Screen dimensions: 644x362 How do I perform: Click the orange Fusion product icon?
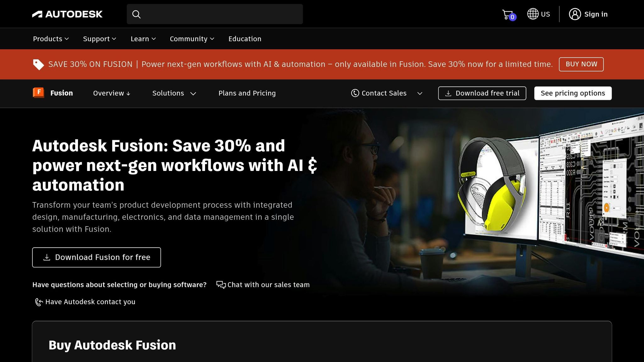coord(38,93)
